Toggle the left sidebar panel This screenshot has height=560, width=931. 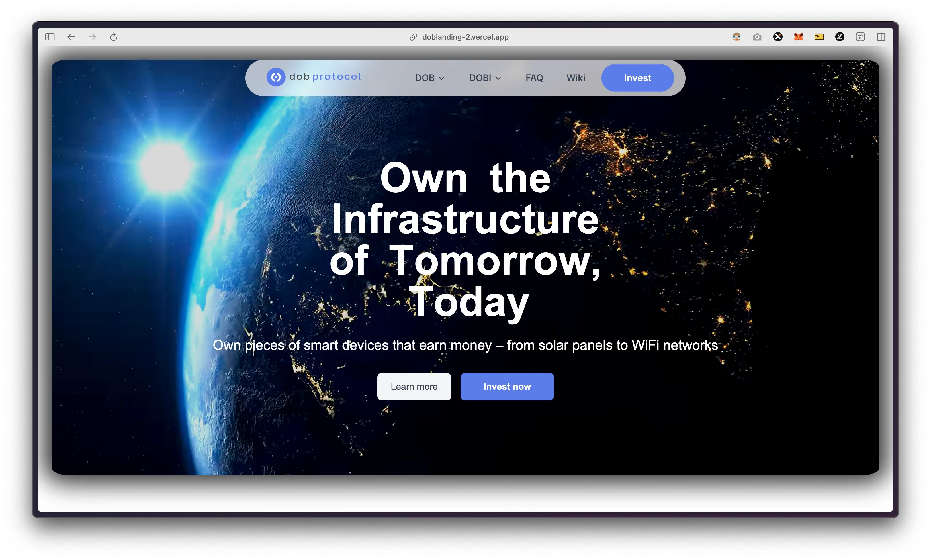coord(50,37)
